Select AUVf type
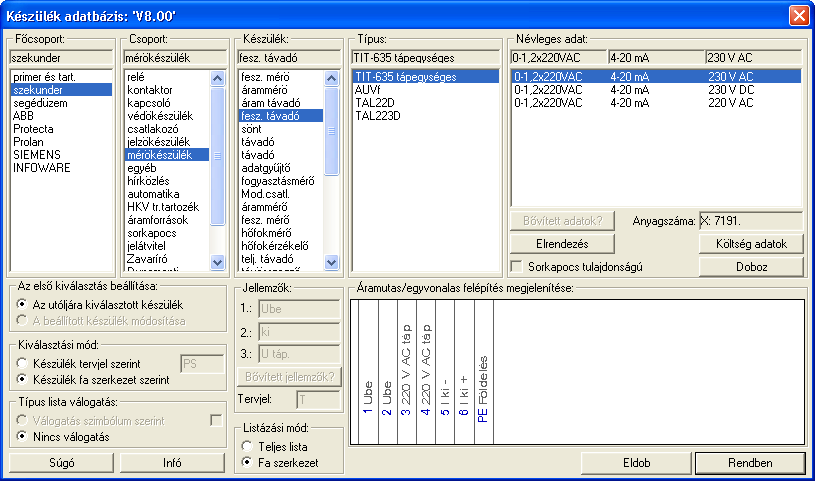 coord(426,90)
